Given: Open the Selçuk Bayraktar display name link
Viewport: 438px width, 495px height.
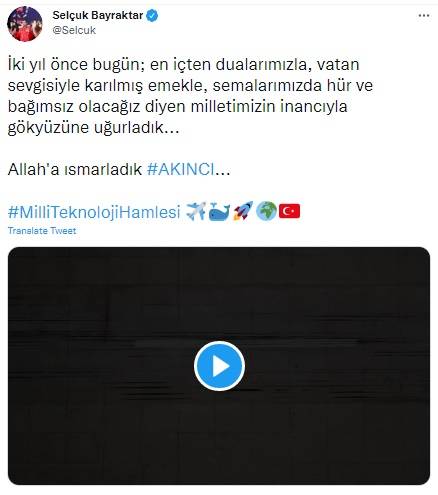Looking at the screenshot, I should (98, 15).
